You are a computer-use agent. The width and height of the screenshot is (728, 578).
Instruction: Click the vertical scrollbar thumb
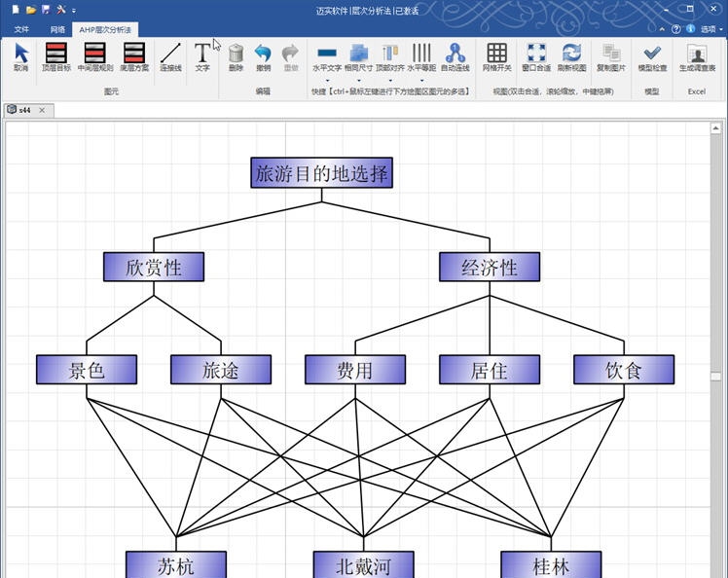(715, 376)
